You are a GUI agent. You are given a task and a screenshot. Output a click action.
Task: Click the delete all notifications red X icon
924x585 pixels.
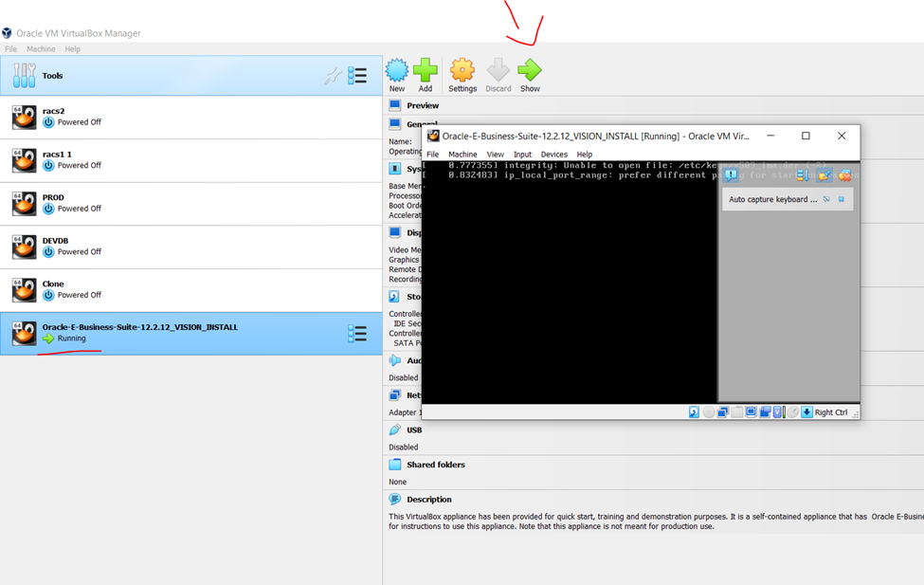[x=845, y=175]
